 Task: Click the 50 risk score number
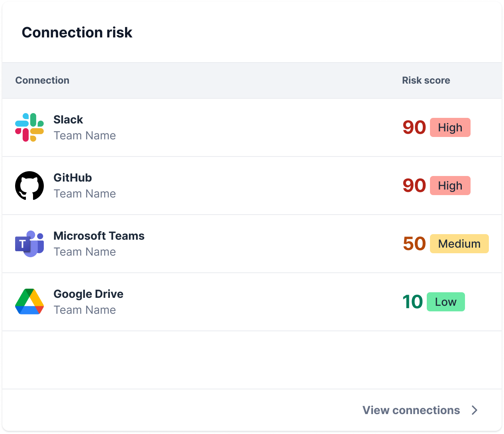coord(414,244)
